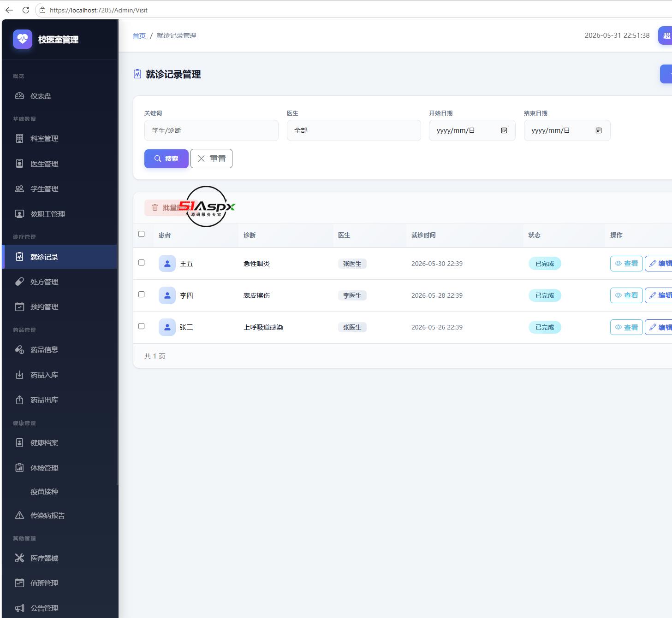The height and width of the screenshot is (618, 672).
Task: Open the 开始日期 calendar picker icon
Action: tap(504, 130)
